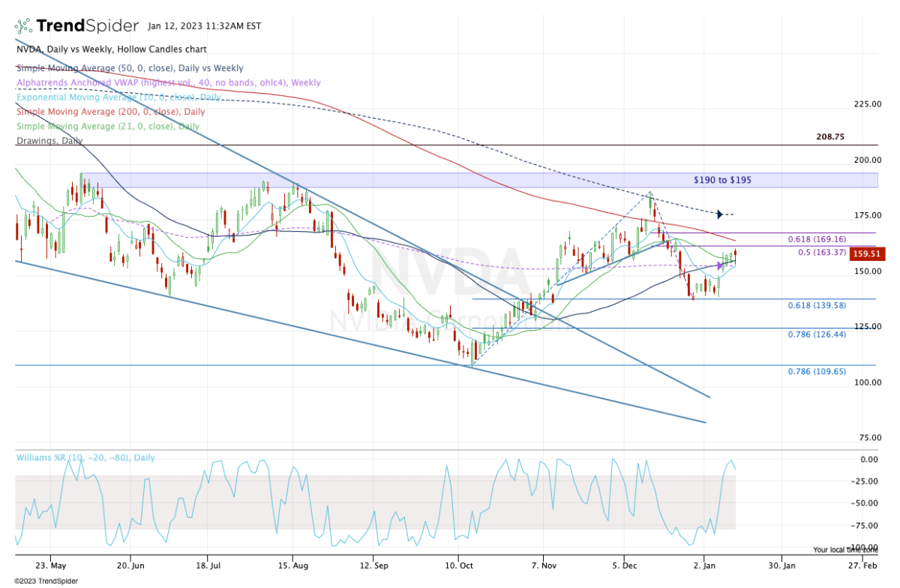Click the 225.00 price axis label

click(x=868, y=104)
